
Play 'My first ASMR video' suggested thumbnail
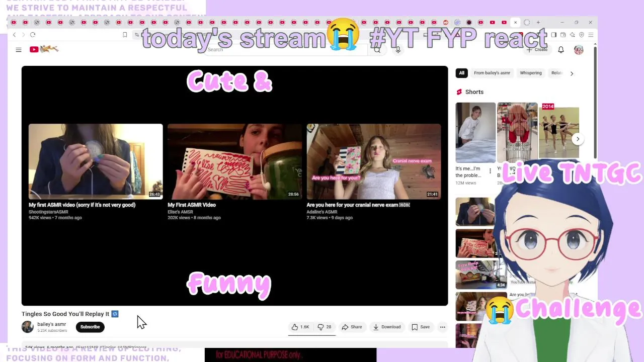pos(96,161)
